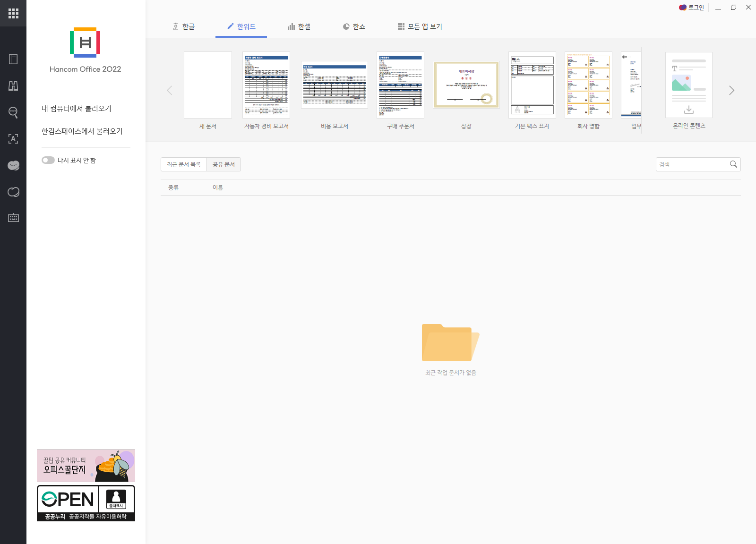This screenshot has height=544, width=756.
Task: Switch to the 한쇼 tab
Action: pos(354,26)
